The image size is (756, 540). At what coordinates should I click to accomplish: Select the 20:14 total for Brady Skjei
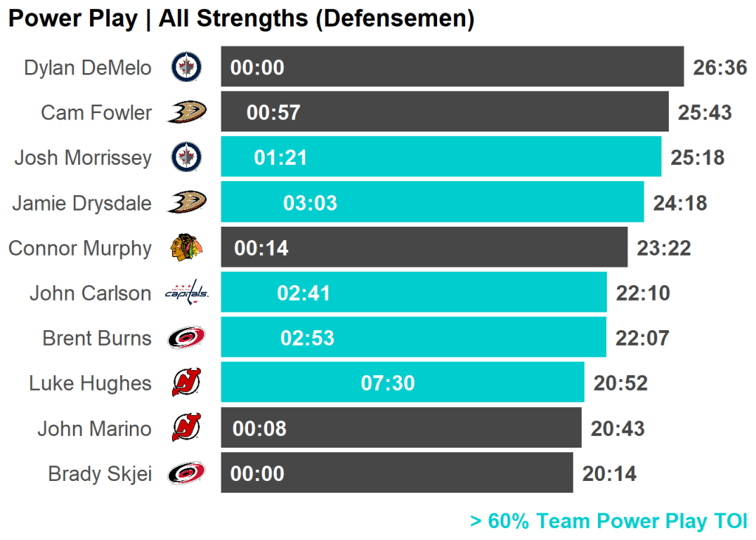pos(609,474)
